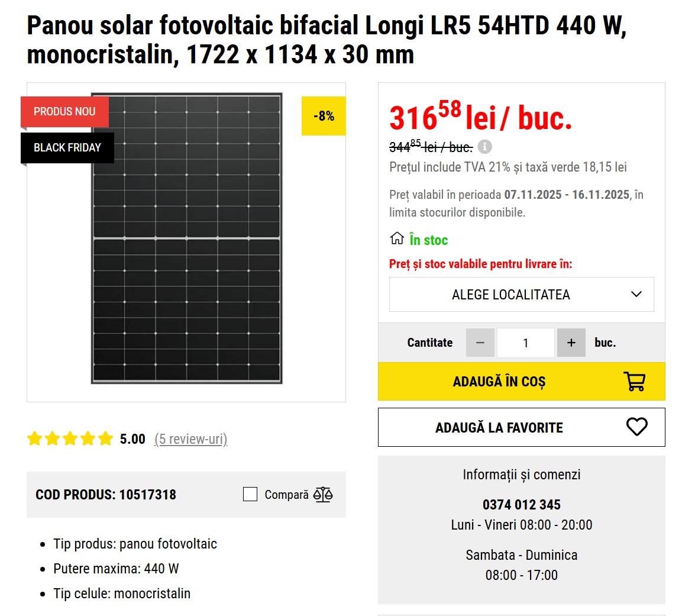
Task: Click the solar panel product image
Action: (x=186, y=238)
